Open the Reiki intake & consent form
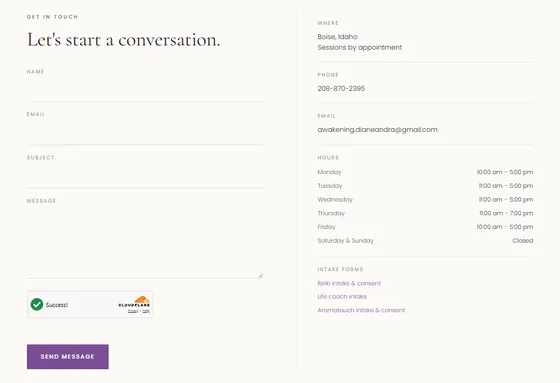Screen dimensions: 560x383 [x=349, y=283]
